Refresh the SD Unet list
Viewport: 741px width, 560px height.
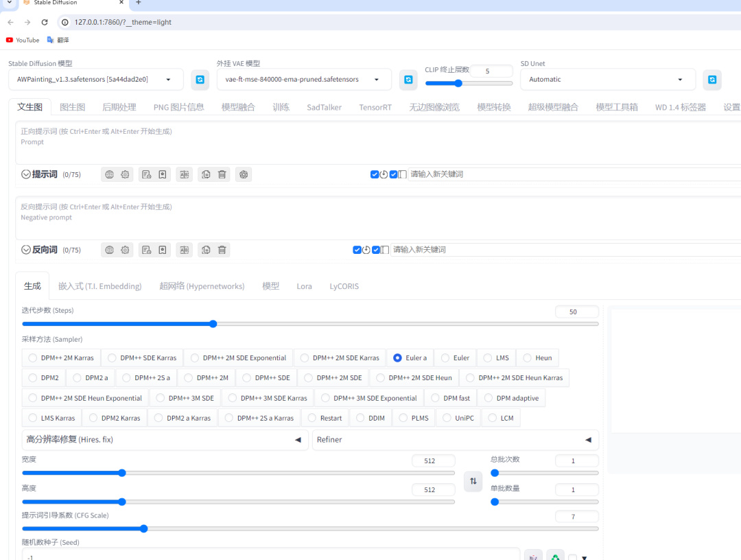[x=712, y=80]
